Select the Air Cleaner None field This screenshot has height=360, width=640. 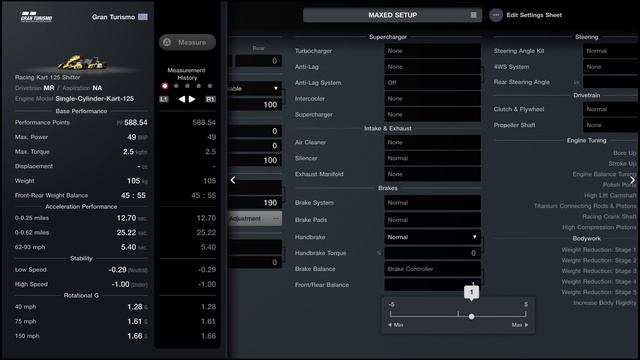tap(432, 142)
